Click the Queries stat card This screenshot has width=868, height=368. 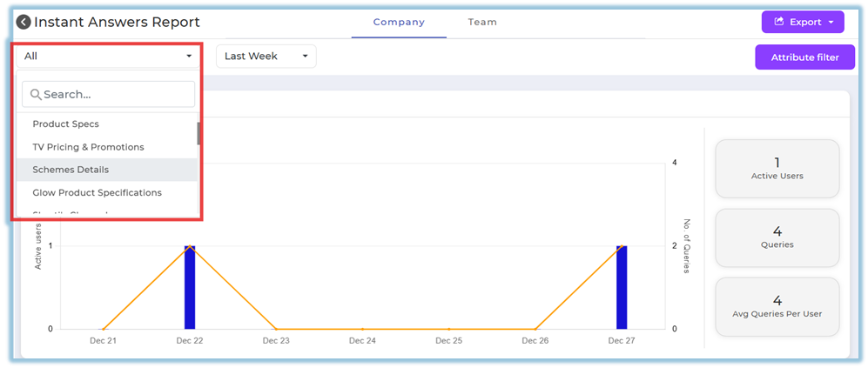[x=777, y=238]
